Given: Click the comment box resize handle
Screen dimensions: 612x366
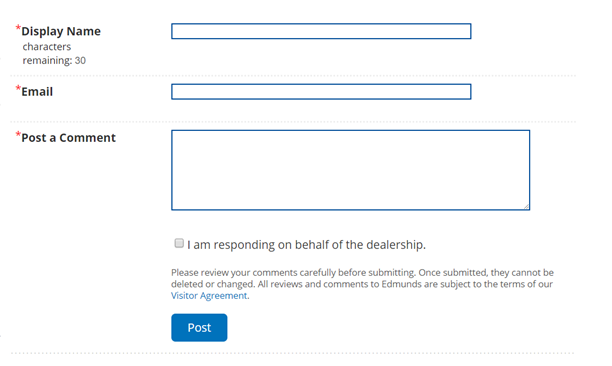Looking at the screenshot, I should (527, 207).
